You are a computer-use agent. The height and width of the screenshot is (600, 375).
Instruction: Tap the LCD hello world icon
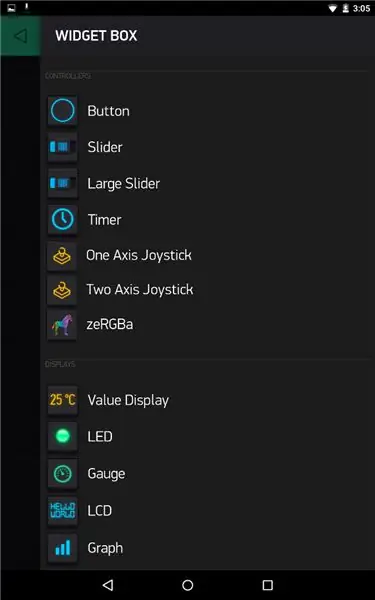click(x=62, y=510)
